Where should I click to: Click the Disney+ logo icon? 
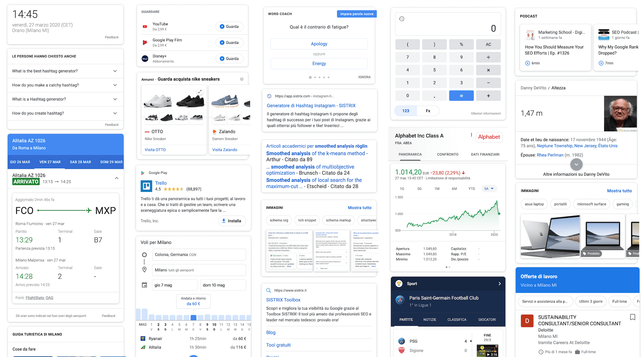145,59
